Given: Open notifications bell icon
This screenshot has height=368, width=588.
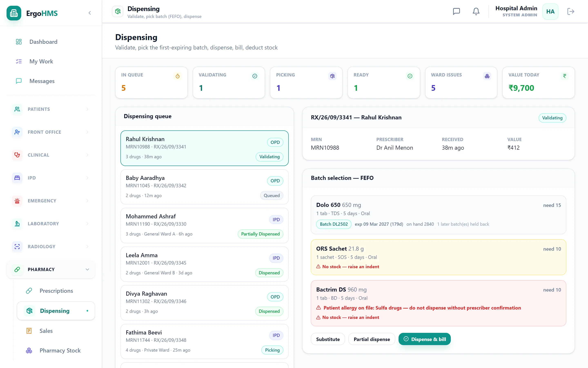Looking at the screenshot, I should pyautogui.click(x=476, y=11).
